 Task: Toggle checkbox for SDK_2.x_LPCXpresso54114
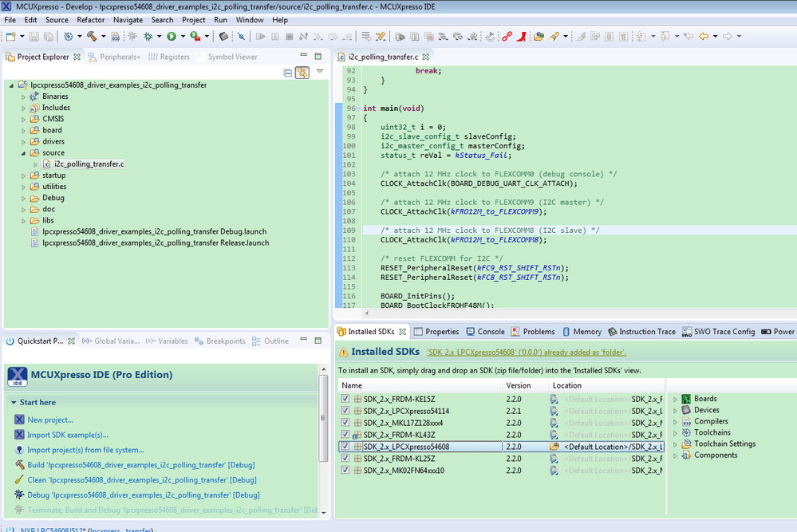point(345,411)
